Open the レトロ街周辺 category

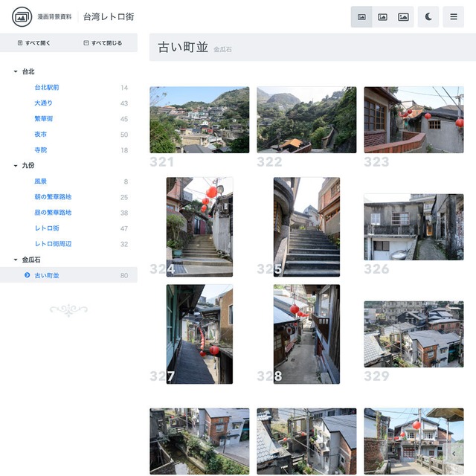[53, 244]
